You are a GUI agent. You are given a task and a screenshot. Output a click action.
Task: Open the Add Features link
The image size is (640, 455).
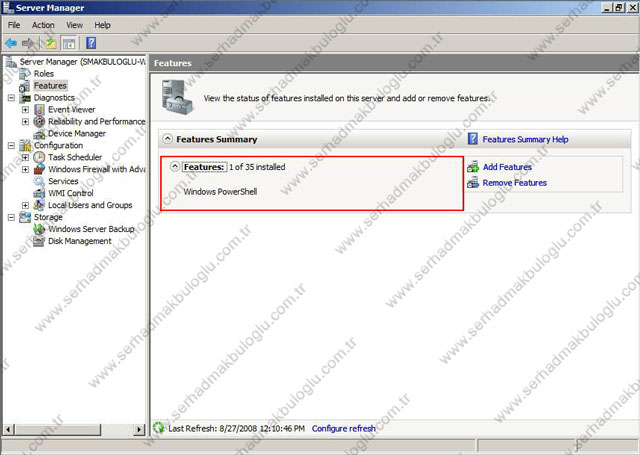pos(507,167)
